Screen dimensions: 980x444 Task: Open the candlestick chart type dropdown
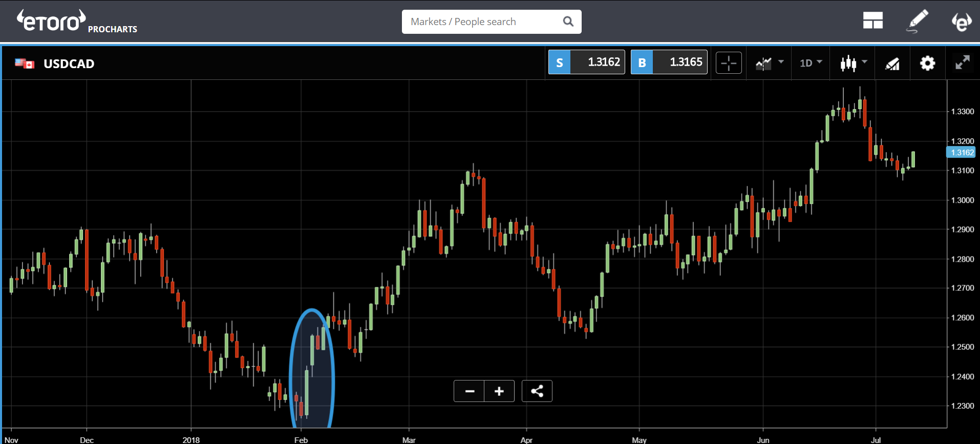coord(853,63)
